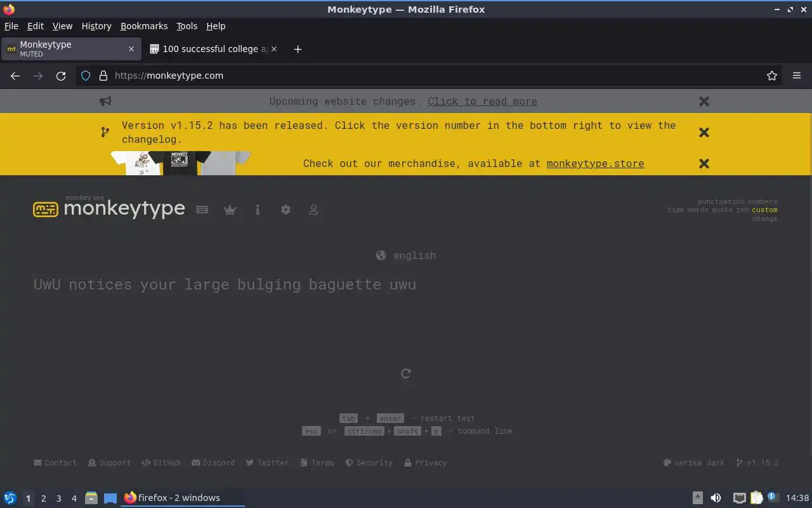Open the settings gear icon
The height and width of the screenshot is (508, 812).
pos(285,210)
